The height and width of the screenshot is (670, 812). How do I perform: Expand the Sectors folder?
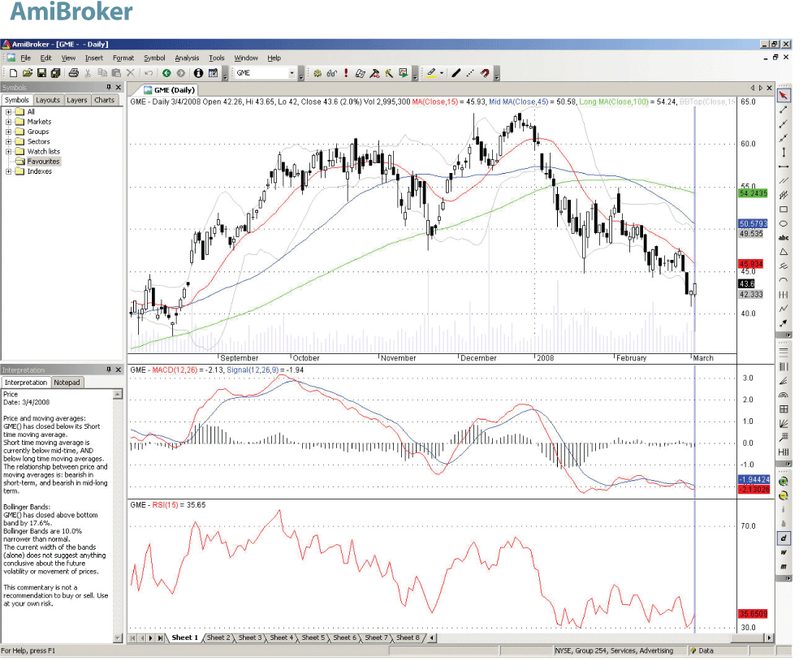point(8,141)
